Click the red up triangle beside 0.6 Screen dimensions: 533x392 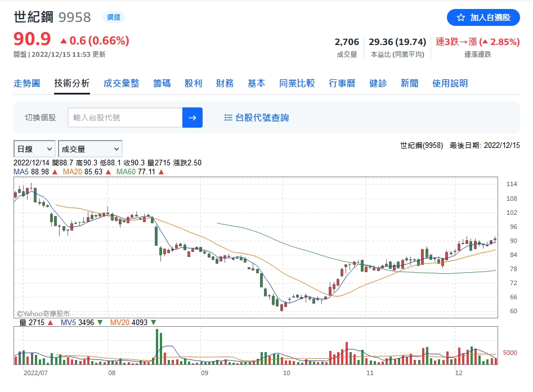(x=63, y=41)
